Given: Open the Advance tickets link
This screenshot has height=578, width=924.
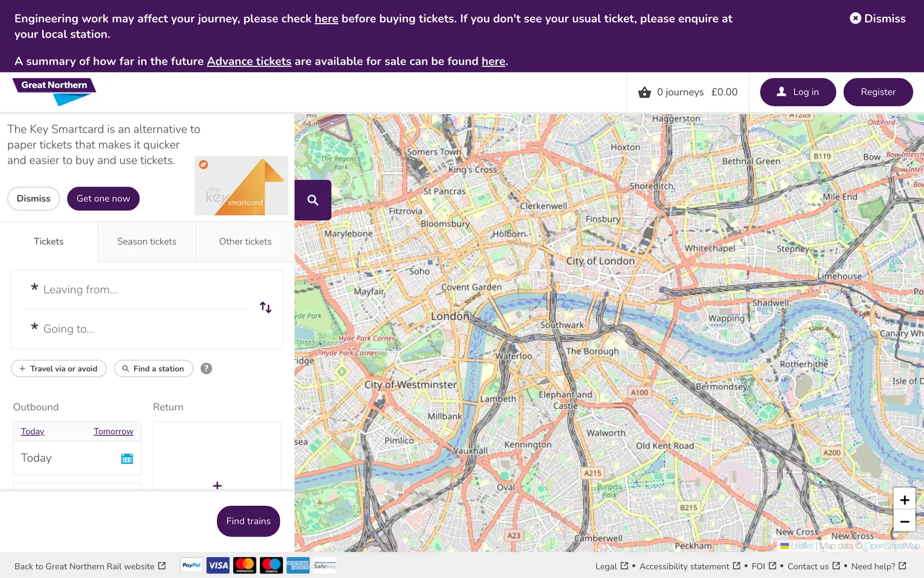Looking at the screenshot, I should point(249,61).
